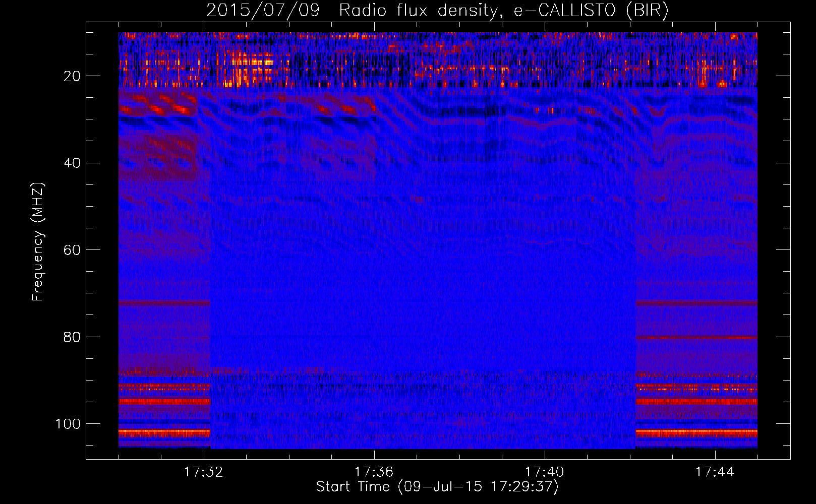The image size is (816, 504).
Task: Click the 80 frequency tick label
Action: 73,337
